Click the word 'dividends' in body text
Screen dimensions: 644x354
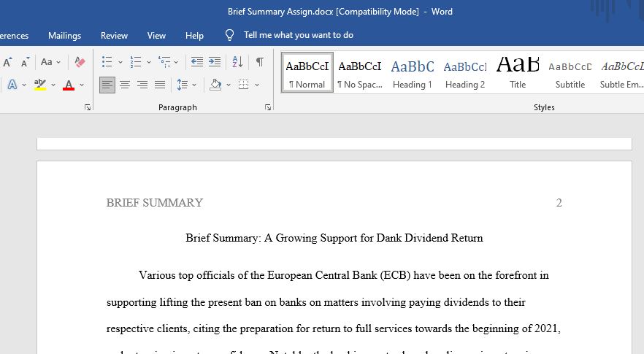(465, 302)
